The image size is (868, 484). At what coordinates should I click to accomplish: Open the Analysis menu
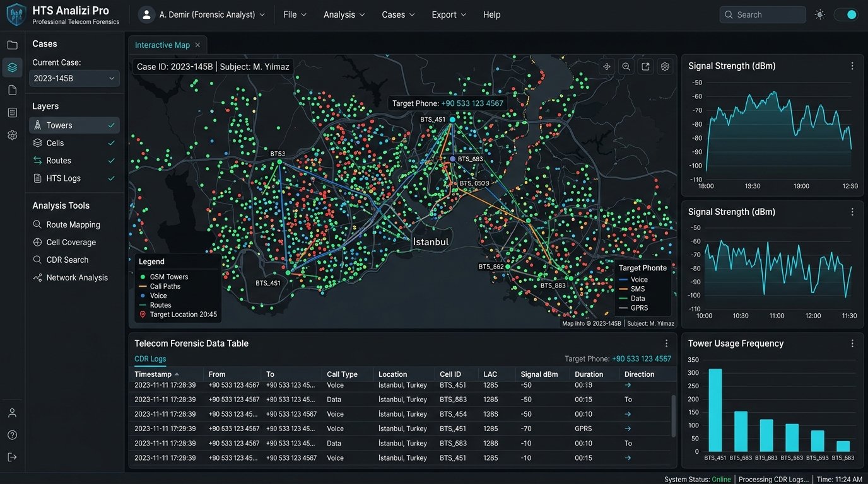pos(344,14)
